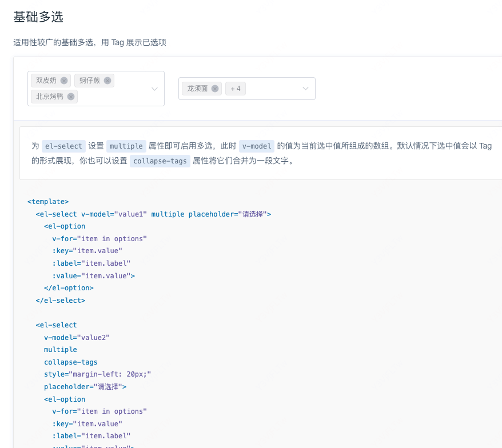502x448 pixels.
Task: Click the v-model inline code badge
Action: click(256, 146)
